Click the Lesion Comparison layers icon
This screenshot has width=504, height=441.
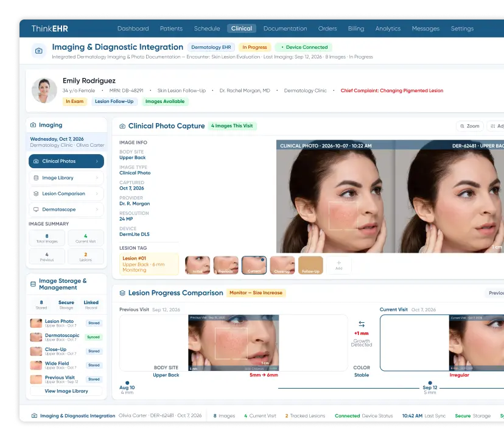coord(36,194)
